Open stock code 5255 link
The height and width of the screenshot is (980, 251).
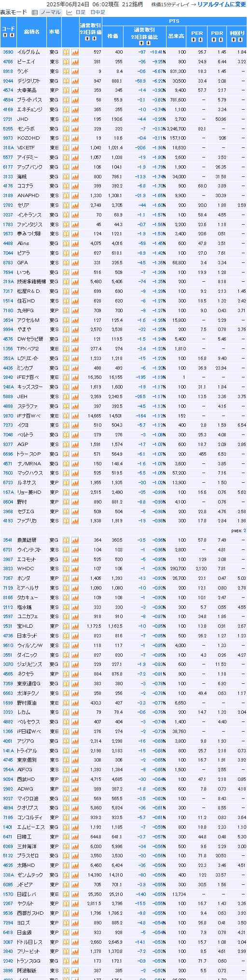coord(8,129)
